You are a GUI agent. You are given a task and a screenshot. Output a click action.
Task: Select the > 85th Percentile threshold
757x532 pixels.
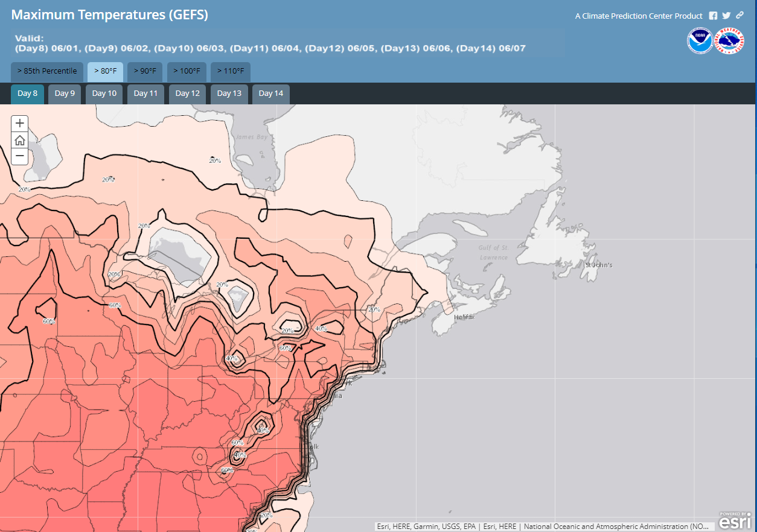47,71
